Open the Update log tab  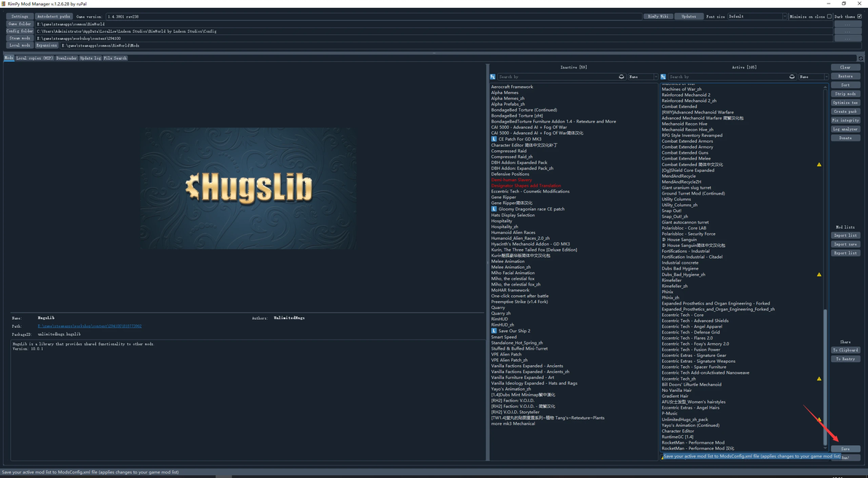[90, 58]
